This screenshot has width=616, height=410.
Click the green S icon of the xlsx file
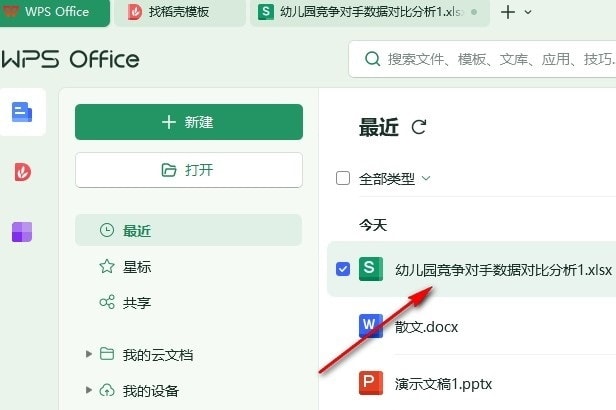pos(370,269)
